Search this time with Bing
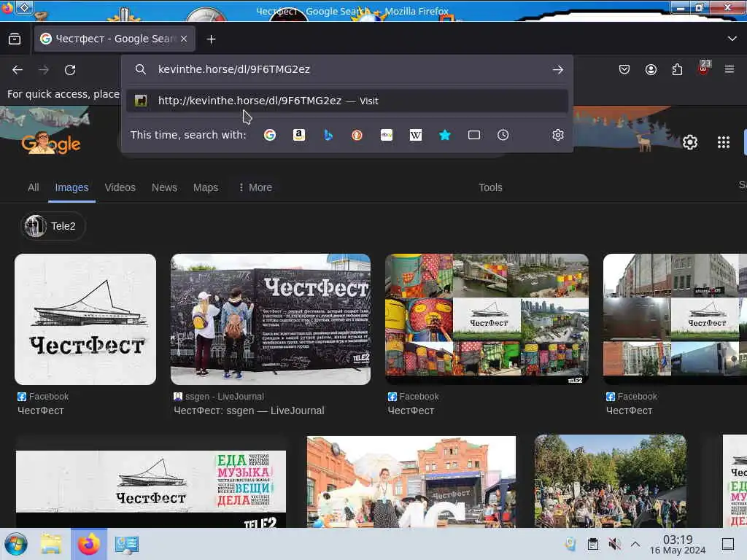Screen dimensions: 747x560 click(x=328, y=135)
